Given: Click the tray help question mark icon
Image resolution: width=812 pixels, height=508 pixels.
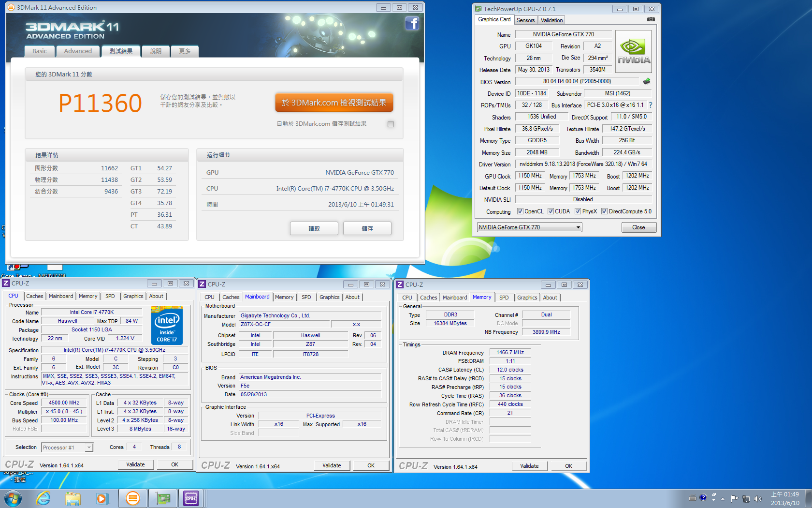Looking at the screenshot, I should pyautogui.click(x=703, y=497).
